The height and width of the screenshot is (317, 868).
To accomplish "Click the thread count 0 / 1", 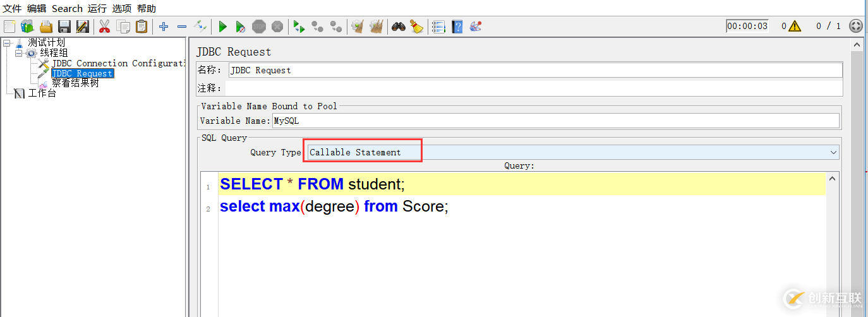I will click(828, 26).
